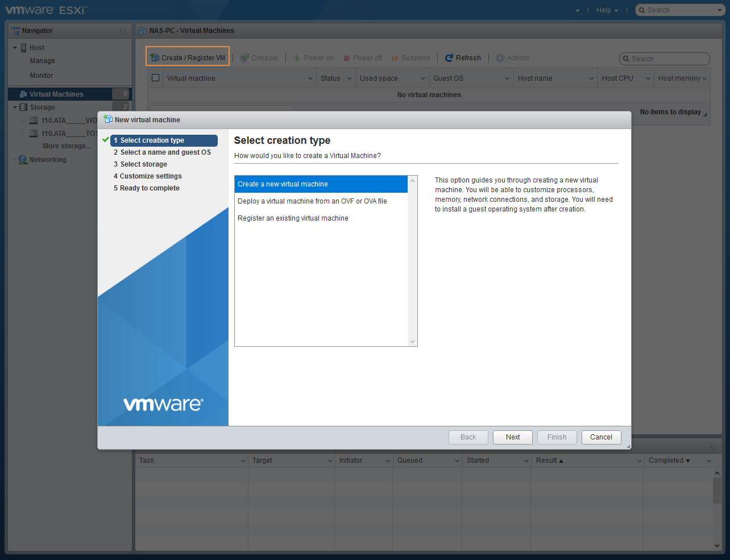The width and height of the screenshot is (730, 560).
Task: Open the Help dropdown menu
Action: tap(607, 10)
